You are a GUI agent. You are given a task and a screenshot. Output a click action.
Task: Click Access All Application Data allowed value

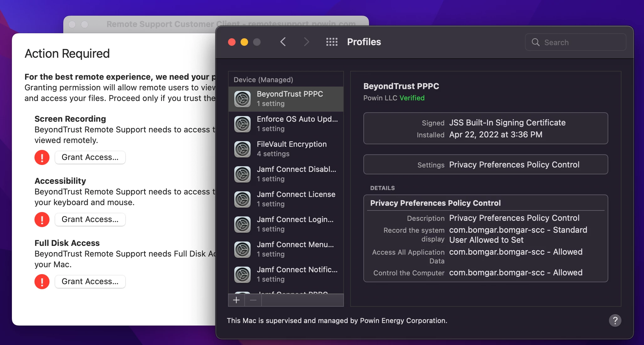click(x=516, y=252)
